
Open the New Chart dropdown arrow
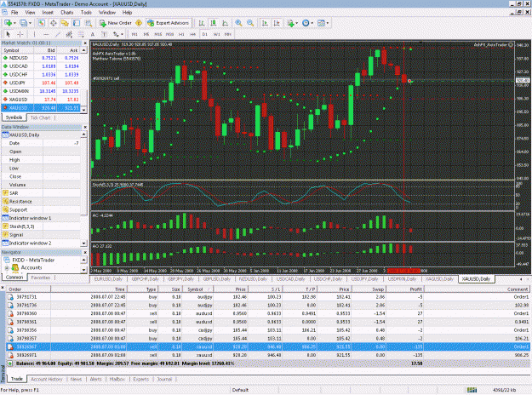tap(14, 23)
